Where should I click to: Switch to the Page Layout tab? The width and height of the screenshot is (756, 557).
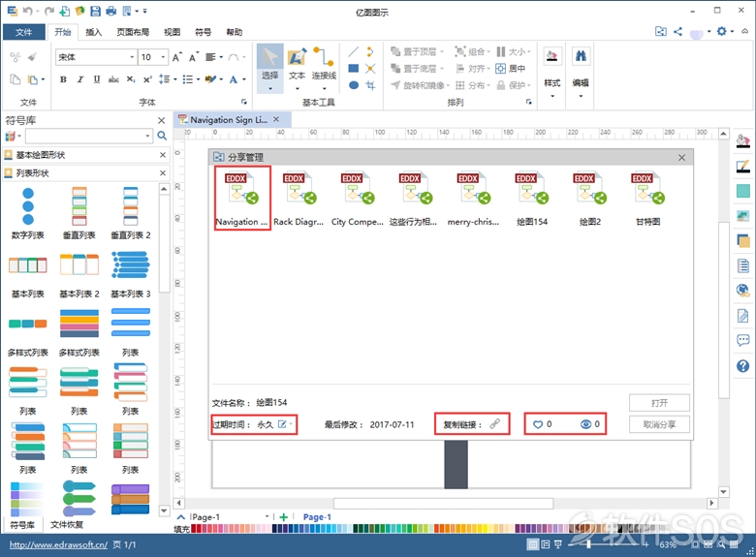pos(133,32)
